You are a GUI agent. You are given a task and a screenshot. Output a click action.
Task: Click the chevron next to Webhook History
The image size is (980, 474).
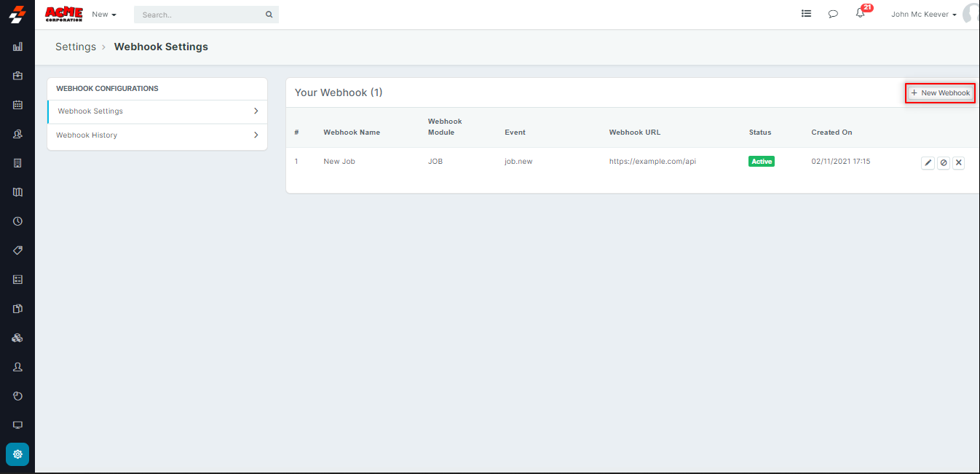click(256, 135)
